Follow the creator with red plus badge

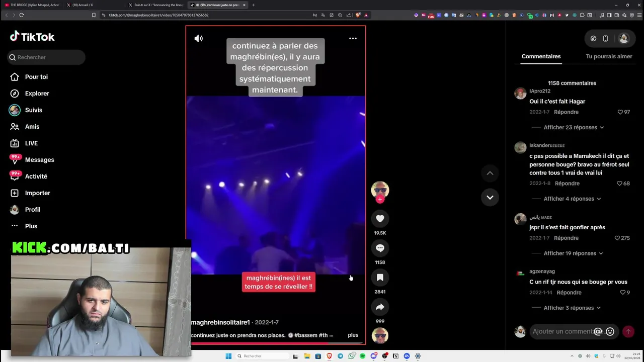click(x=380, y=199)
